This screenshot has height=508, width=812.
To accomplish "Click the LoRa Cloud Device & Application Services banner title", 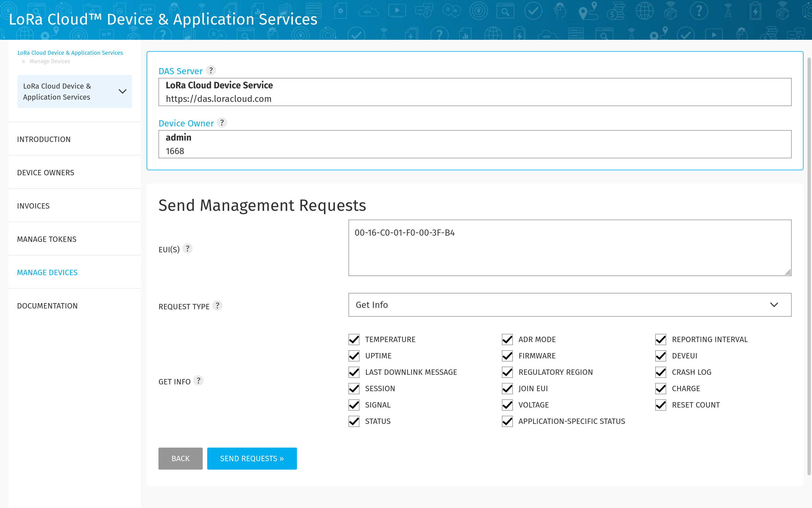I will click(163, 19).
